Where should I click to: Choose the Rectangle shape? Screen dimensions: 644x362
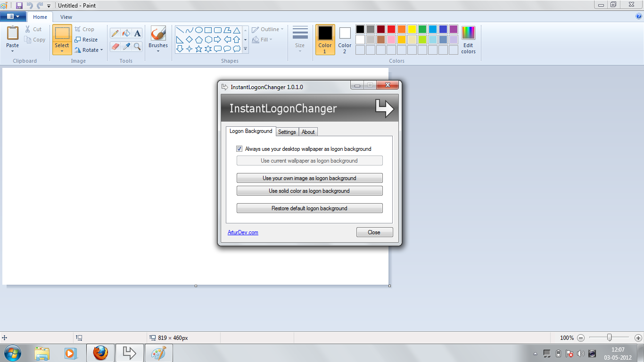(208, 30)
